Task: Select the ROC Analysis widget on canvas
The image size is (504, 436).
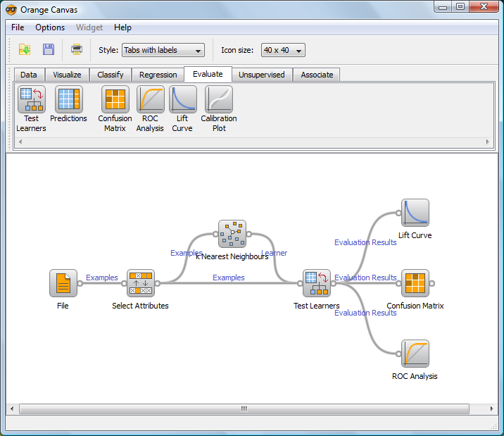Action: pos(415,354)
